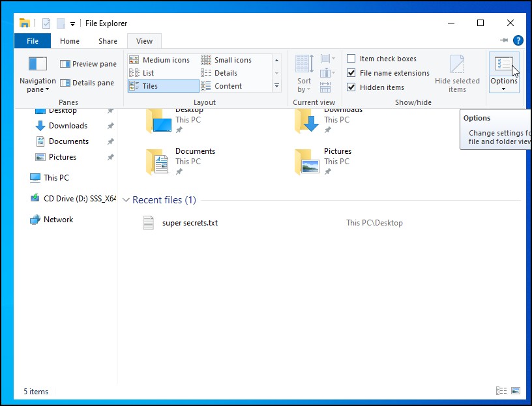Screen dimensions: 532x406
Task: Expand the layout gallery more arrow
Action: click(x=276, y=86)
